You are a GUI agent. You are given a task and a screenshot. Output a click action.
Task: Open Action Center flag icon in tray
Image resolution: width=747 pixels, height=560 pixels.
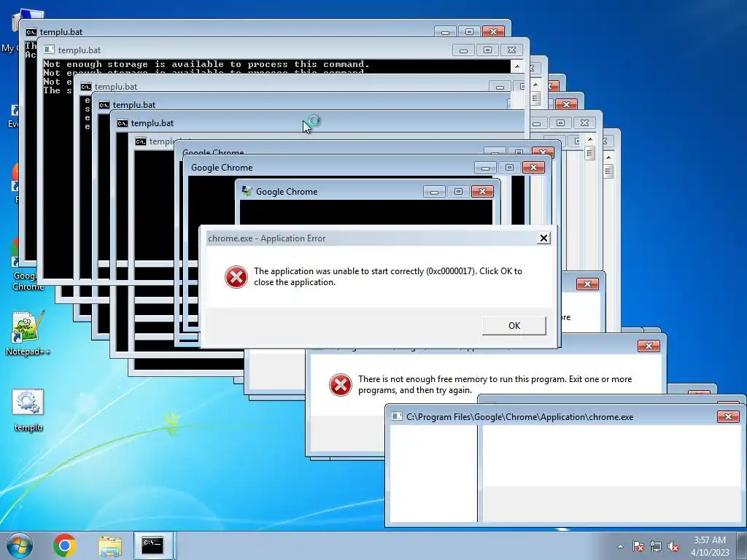[638, 546]
